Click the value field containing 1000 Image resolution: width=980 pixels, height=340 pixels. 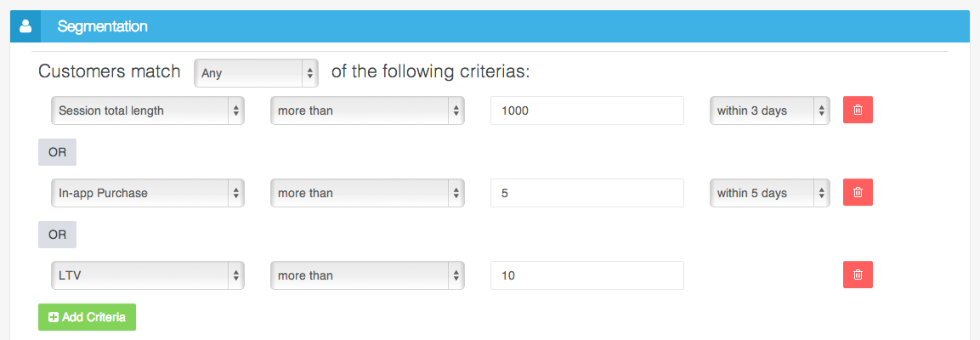(x=586, y=110)
